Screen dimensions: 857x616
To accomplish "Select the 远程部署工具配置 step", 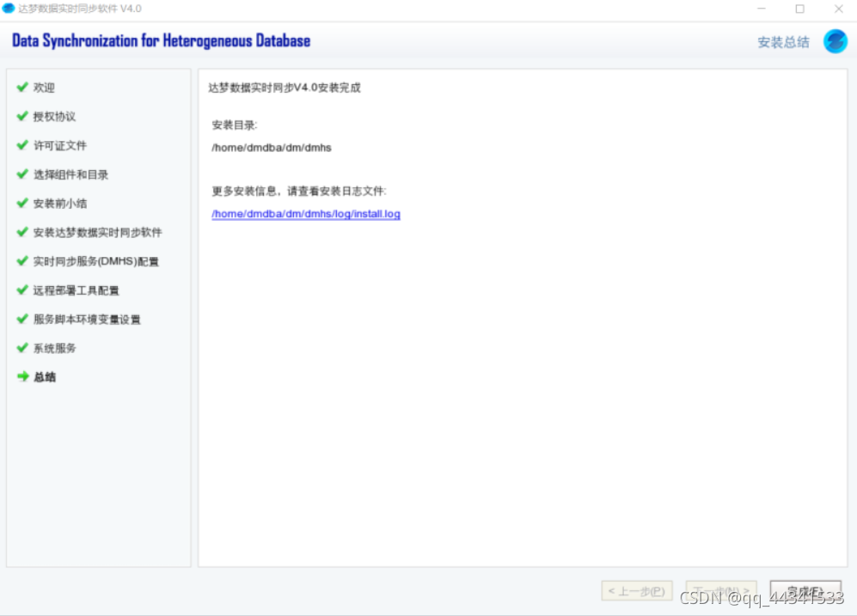I will (76, 290).
